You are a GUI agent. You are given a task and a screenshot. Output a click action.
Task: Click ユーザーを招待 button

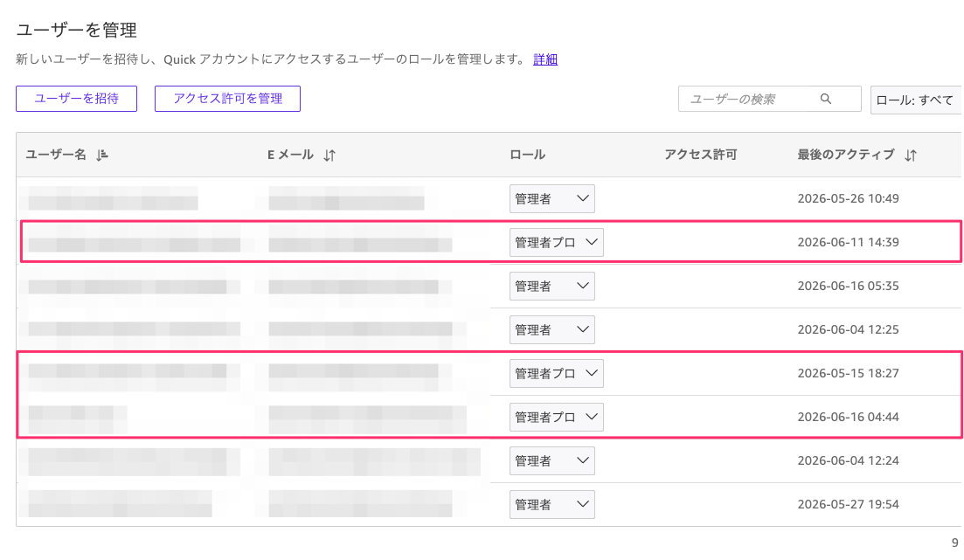pos(76,99)
